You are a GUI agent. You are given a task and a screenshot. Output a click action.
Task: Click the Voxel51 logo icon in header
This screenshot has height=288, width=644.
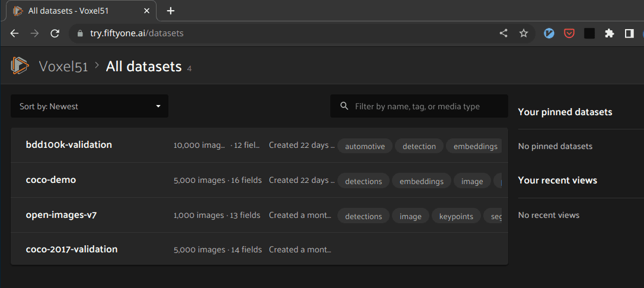[x=20, y=65]
